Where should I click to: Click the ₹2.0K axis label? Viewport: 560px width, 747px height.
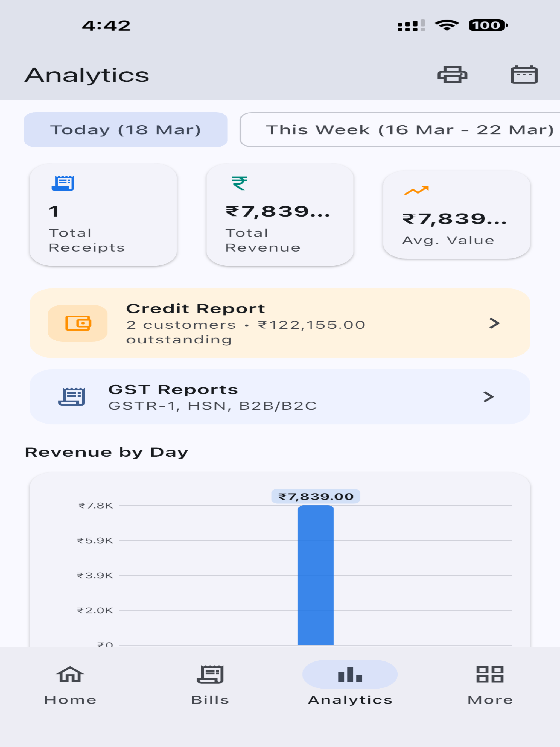click(x=95, y=610)
